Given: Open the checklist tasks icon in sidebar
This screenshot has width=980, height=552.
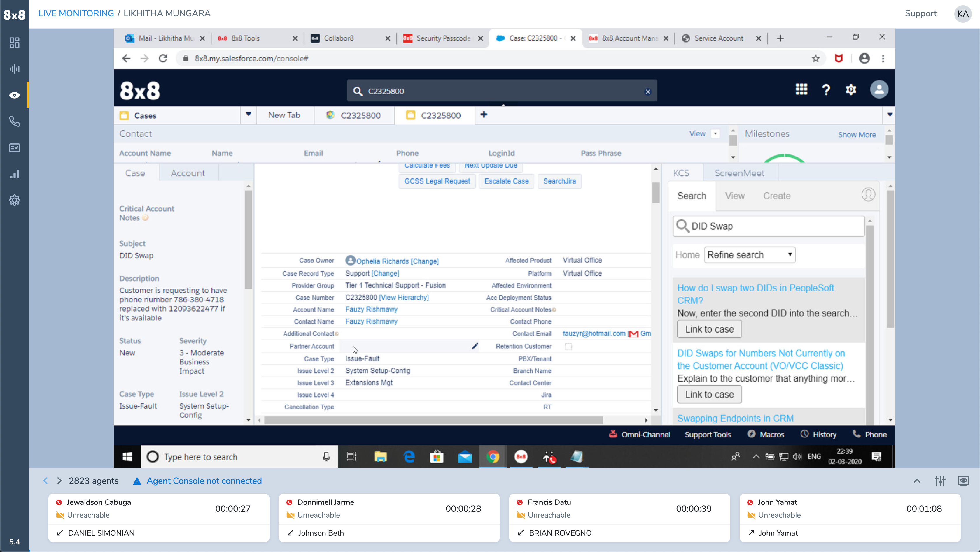Looking at the screenshot, I should point(15,147).
